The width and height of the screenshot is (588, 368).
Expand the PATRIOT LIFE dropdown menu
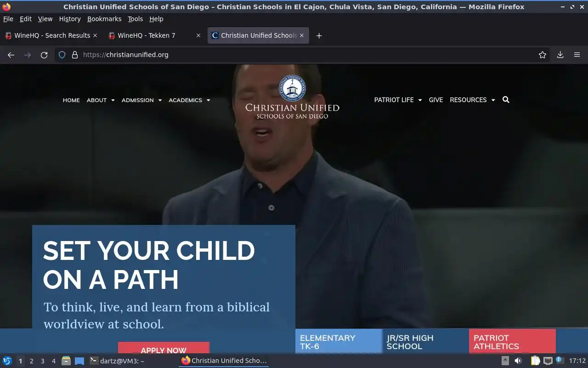pos(398,100)
